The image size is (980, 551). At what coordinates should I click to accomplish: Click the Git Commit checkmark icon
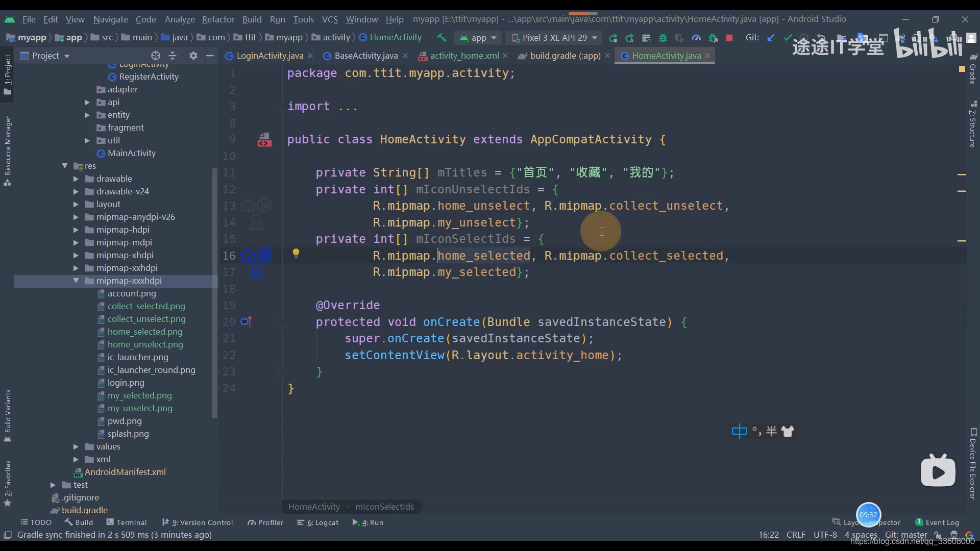click(x=788, y=37)
